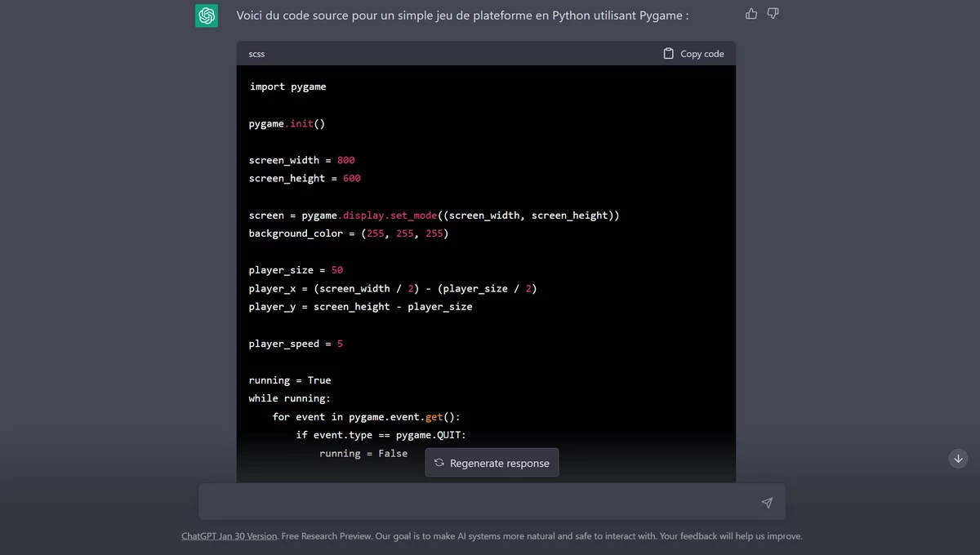
Task: Open the ChatGPT Jan 30 Version link
Action: 229,536
